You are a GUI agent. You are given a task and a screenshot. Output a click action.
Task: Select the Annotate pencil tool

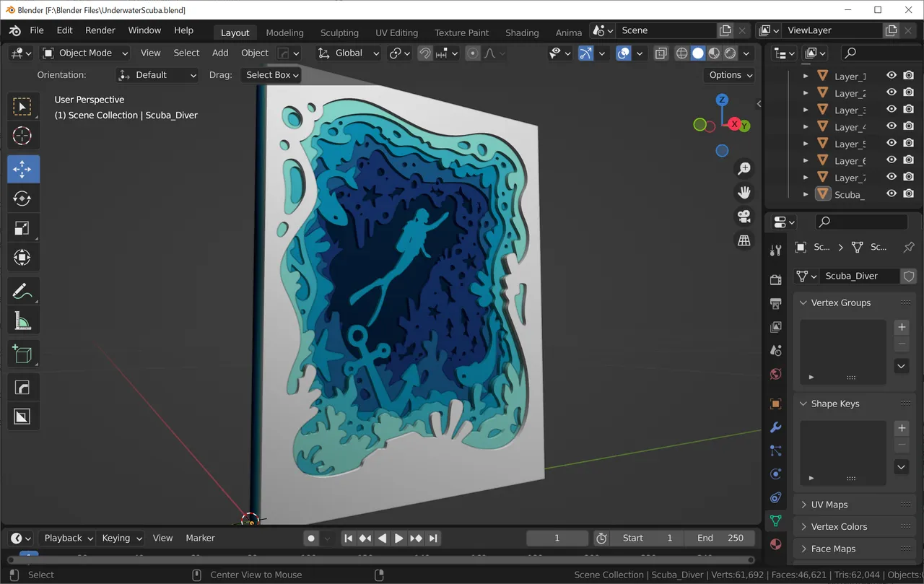pos(22,292)
